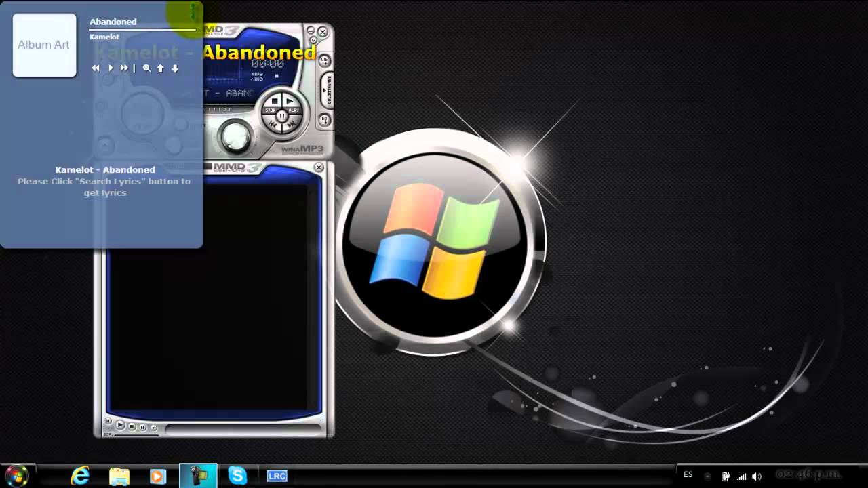This screenshot has height=488, width=868.
Task: Open Internet Explorer from the taskbar
Action: (x=80, y=476)
